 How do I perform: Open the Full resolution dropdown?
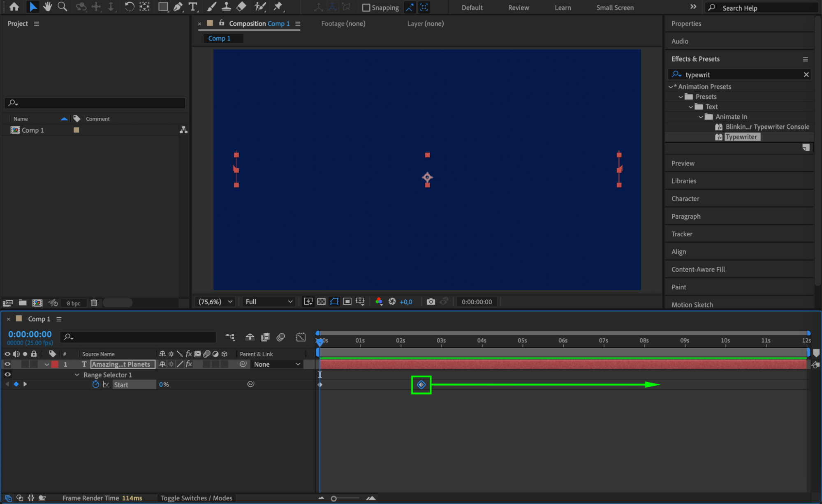(x=269, y=302)
